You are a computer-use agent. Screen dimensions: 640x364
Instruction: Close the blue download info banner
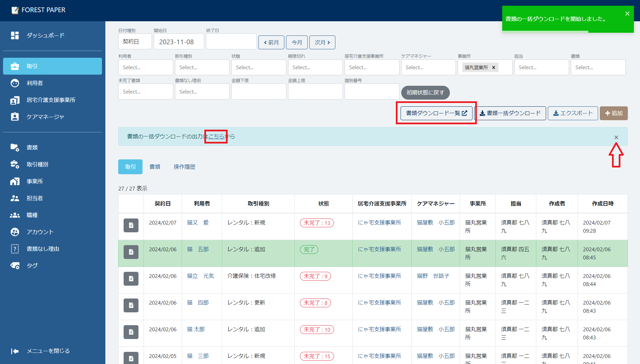[616, 137]
